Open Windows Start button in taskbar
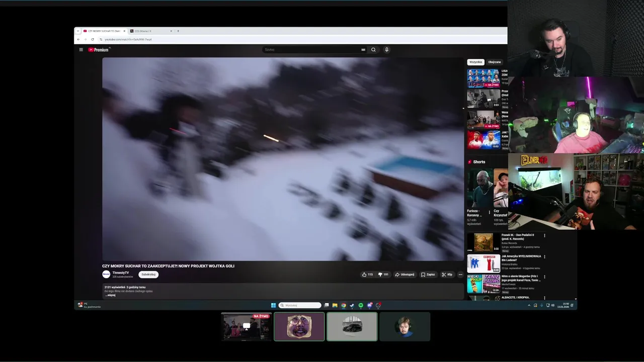The height and width of the screenshot is (362, 644). tap(273, 305)
